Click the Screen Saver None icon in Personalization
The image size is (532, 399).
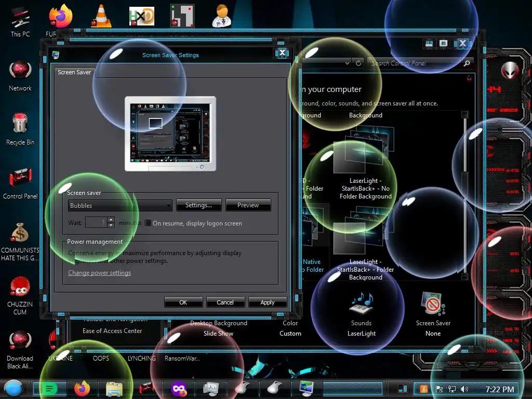pyautogui.click(x=433, y=314)
